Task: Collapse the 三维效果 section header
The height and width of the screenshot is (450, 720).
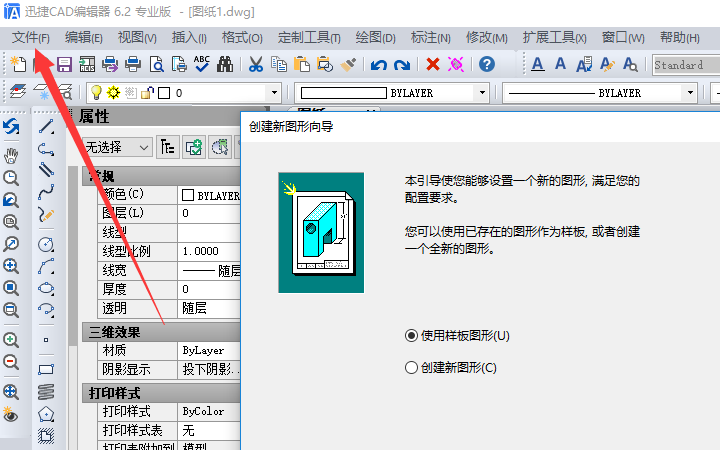Action: pyautogui.click(x=161, y=332)
